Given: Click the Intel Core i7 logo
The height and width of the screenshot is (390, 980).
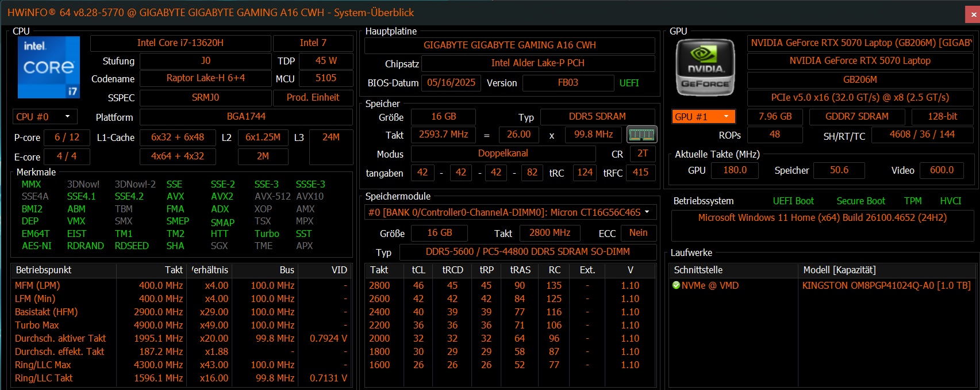Looking at the screenshot, I should click(49, 67).
